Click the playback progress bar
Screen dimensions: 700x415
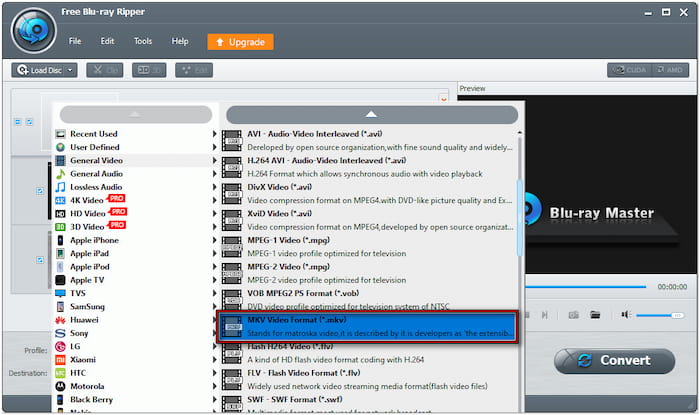586,287
